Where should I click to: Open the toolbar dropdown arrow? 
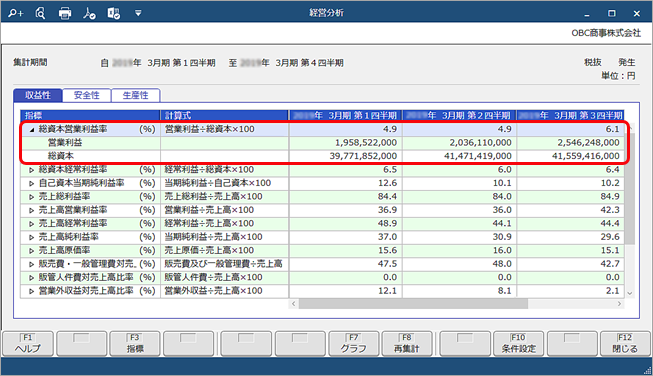[138, 13]
